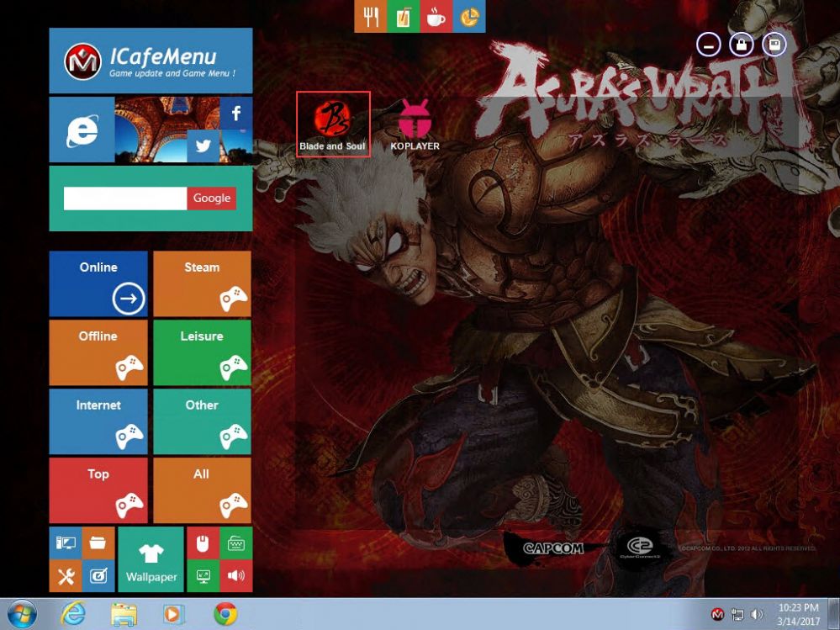Open Windows Explorer from the taskbar

coord(124,614)
